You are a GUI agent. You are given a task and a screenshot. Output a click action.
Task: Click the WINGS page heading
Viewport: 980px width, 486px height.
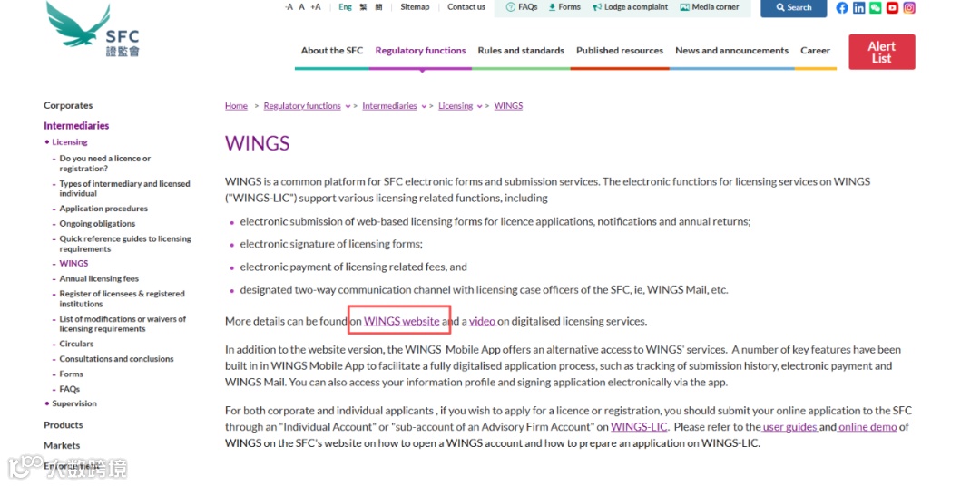pos(258,143)
